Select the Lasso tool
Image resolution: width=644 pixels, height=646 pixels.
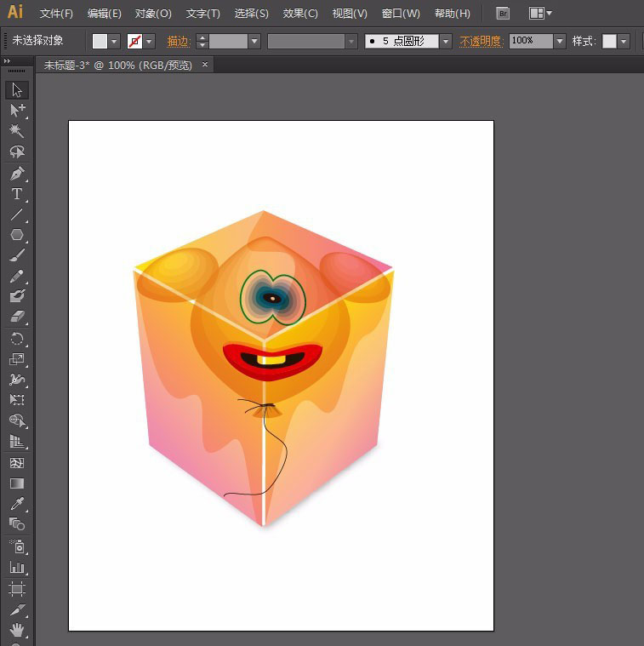coord(17,151)
